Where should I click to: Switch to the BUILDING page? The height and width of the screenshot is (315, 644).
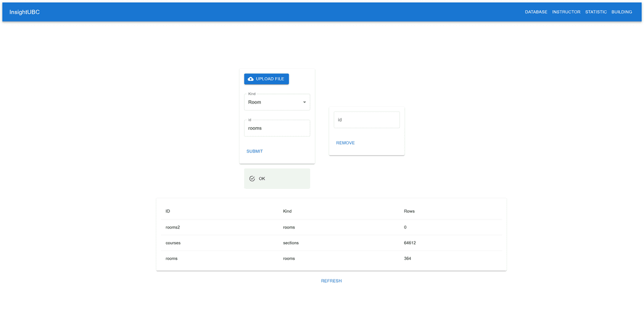click(621, 12)
